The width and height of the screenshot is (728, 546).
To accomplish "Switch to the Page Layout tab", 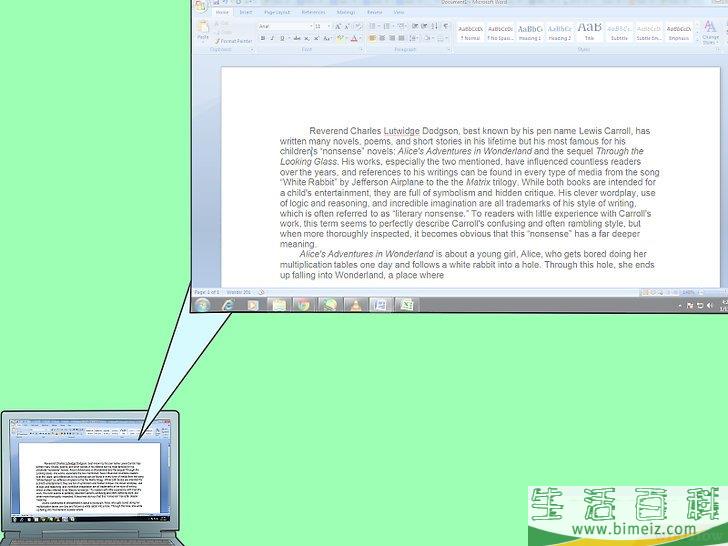I will coord(277,12).
